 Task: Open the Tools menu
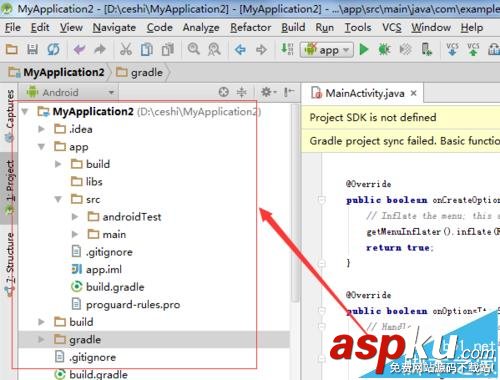pos(358,28)
